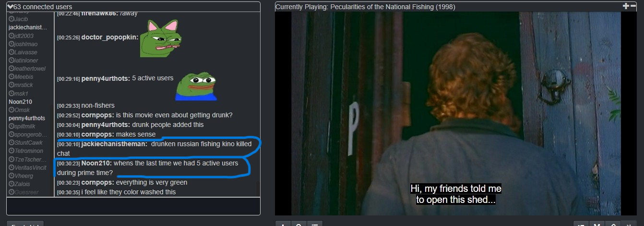Select Meebis in the user list
The height and width of the screenshot is (226, 644).
(x=24, y=77)
